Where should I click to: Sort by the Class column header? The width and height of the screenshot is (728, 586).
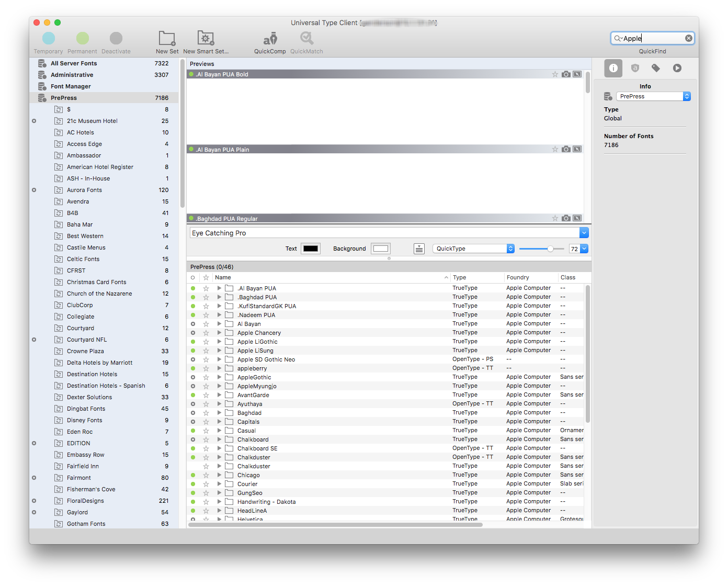pyautogui.click(x=571, y=277)
